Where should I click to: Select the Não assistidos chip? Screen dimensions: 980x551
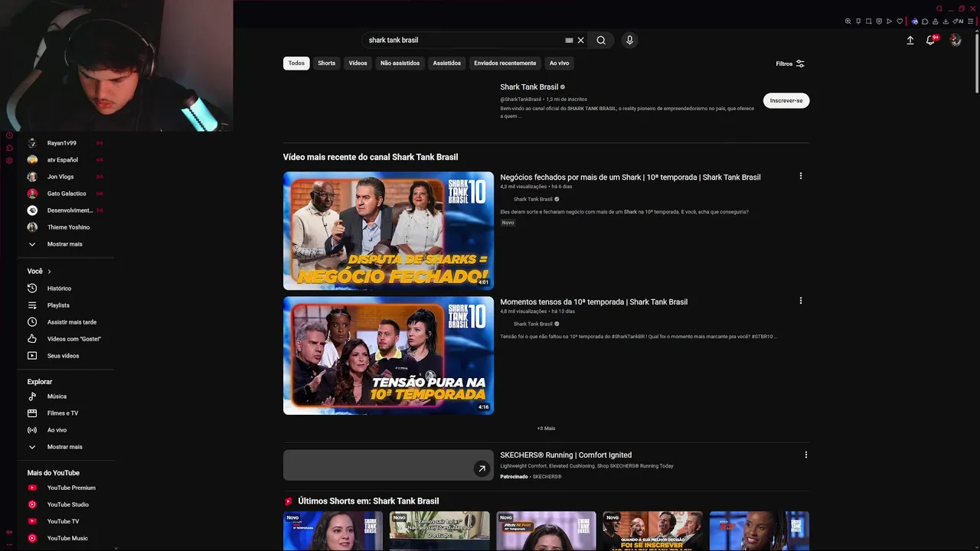(x=400, y=63)
